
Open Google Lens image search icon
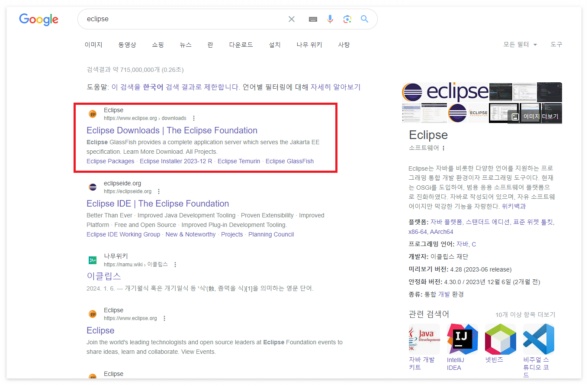pyautogui.click(x=347, y=19)
